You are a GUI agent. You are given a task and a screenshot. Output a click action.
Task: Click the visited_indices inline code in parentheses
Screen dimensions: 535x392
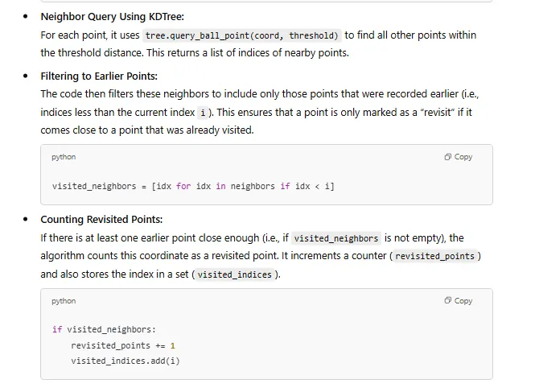(234, 274)
